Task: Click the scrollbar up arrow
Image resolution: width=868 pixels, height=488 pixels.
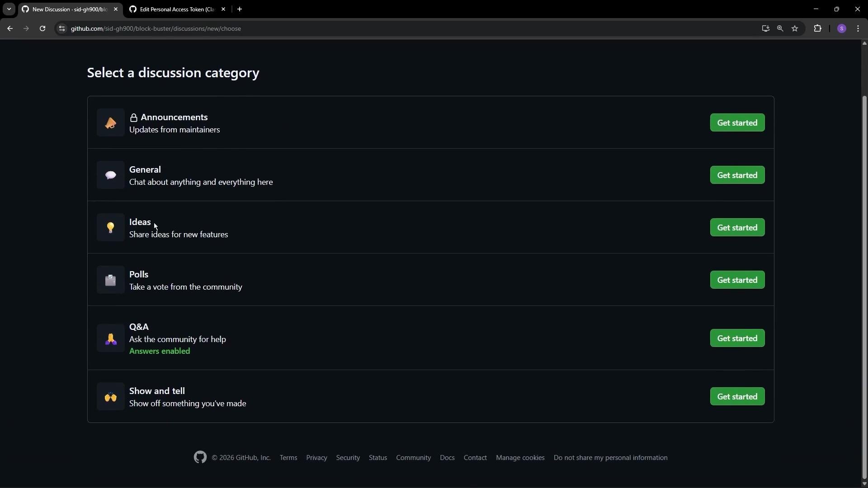Action: (x=864, y=43)
